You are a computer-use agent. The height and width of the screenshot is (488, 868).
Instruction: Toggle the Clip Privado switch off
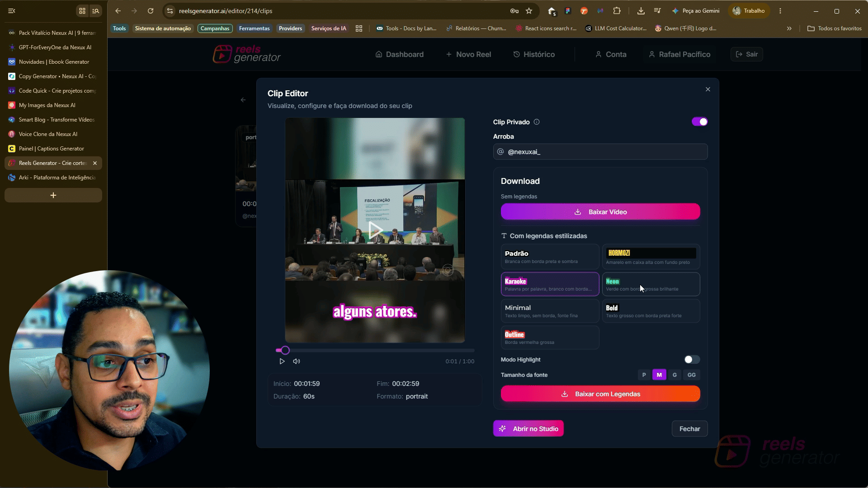point(699,122)
